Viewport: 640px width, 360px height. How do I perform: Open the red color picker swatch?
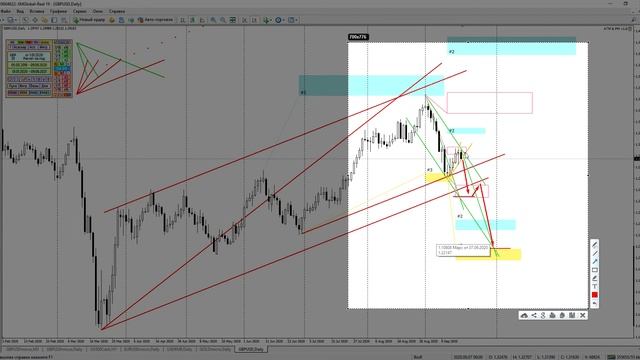pos(595,295)
